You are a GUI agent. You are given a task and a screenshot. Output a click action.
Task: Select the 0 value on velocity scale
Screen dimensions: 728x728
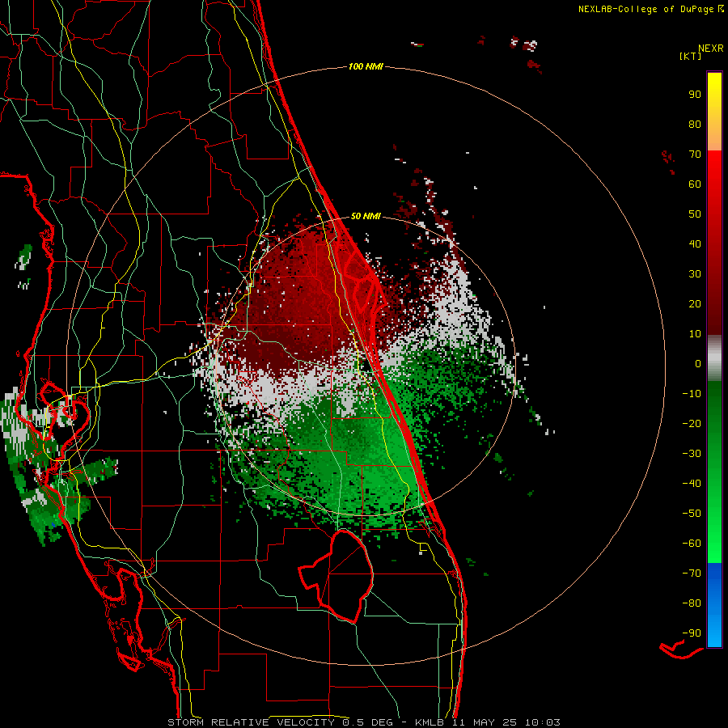(x=698, y=364)
